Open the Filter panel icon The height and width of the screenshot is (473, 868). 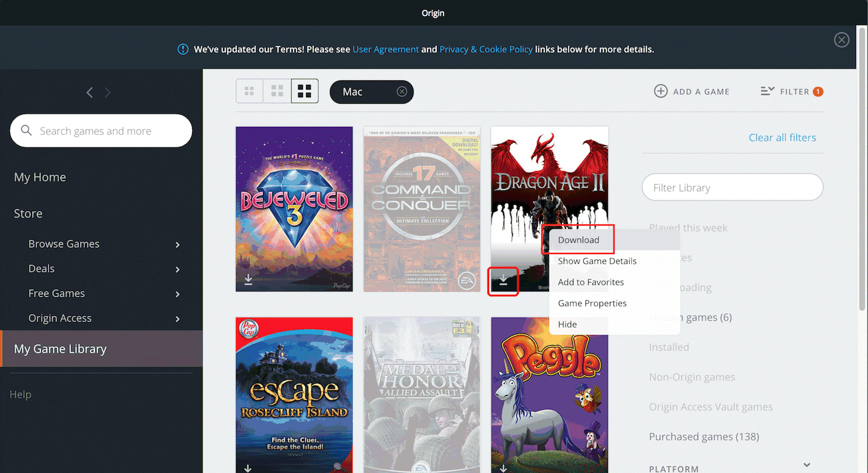click(x=767, y=92)
